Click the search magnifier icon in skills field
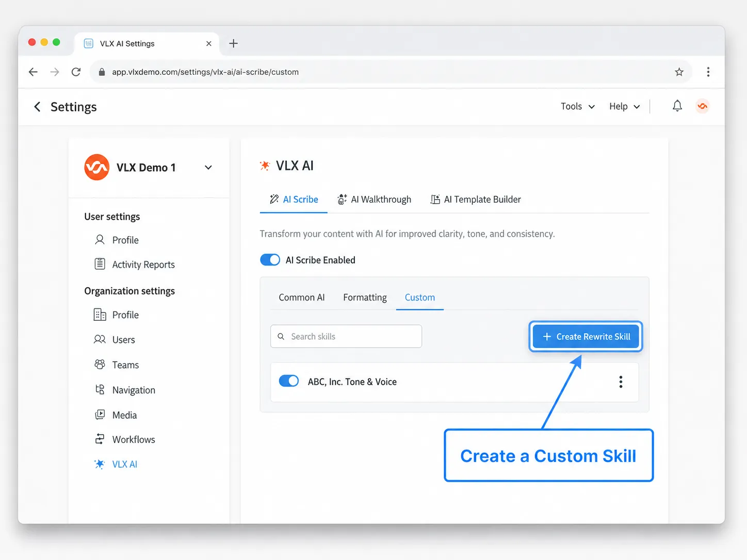This screenshot has width=747, height=560. (281, 336)
